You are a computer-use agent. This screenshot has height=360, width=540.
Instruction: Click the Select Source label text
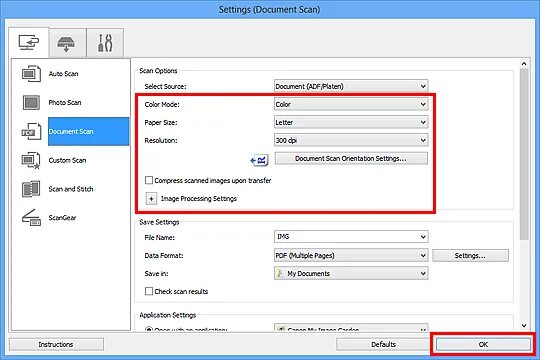click(x=165, y=86)
